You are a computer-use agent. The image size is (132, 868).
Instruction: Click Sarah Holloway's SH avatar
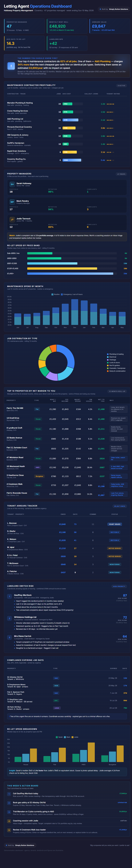pos(12,184)
